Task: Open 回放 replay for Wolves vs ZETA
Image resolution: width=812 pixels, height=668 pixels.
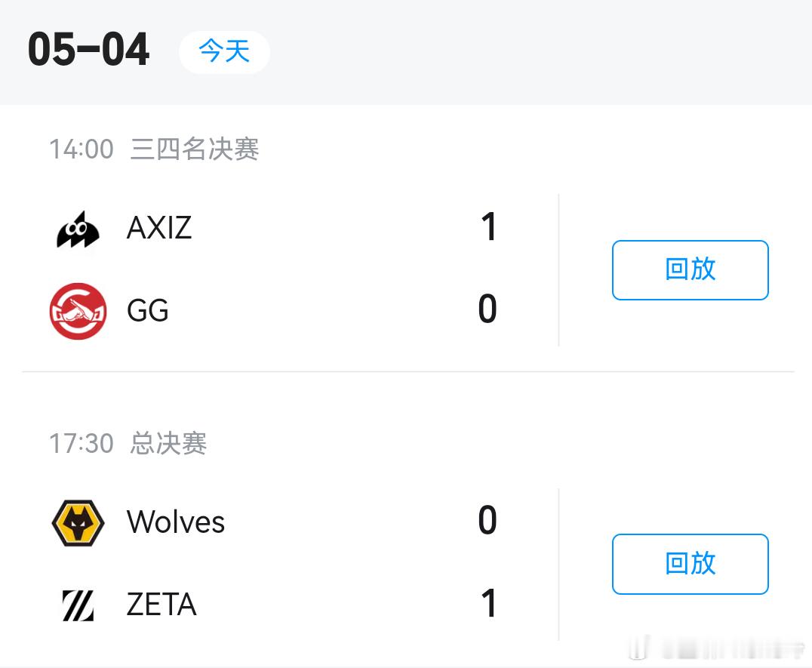Action: pos(691,564)
